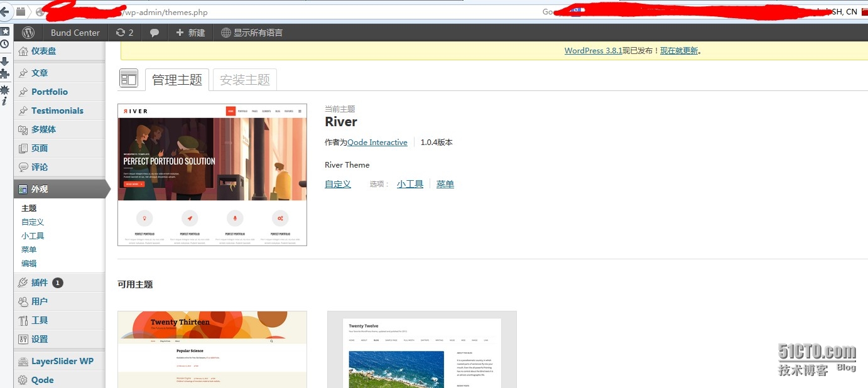Click the themes layout icon beside tabs

[x=129, y=78]
